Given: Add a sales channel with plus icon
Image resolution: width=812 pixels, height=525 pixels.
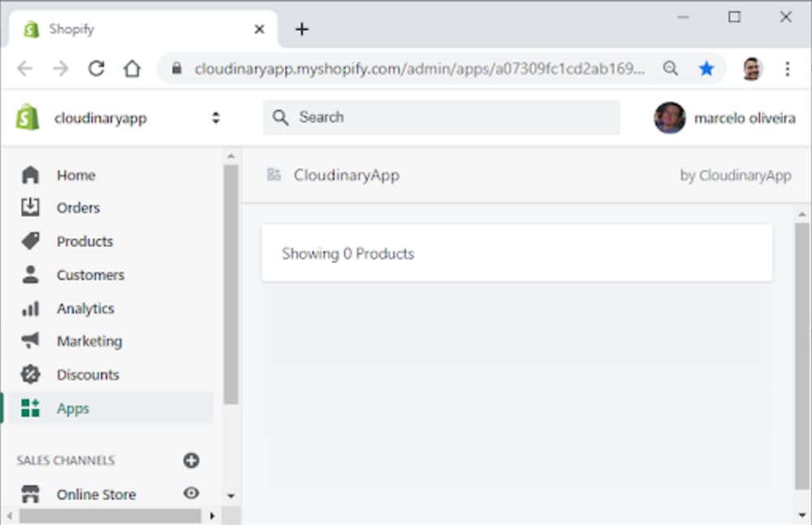Looking at the screenshot, I should (x=191, y=460).
